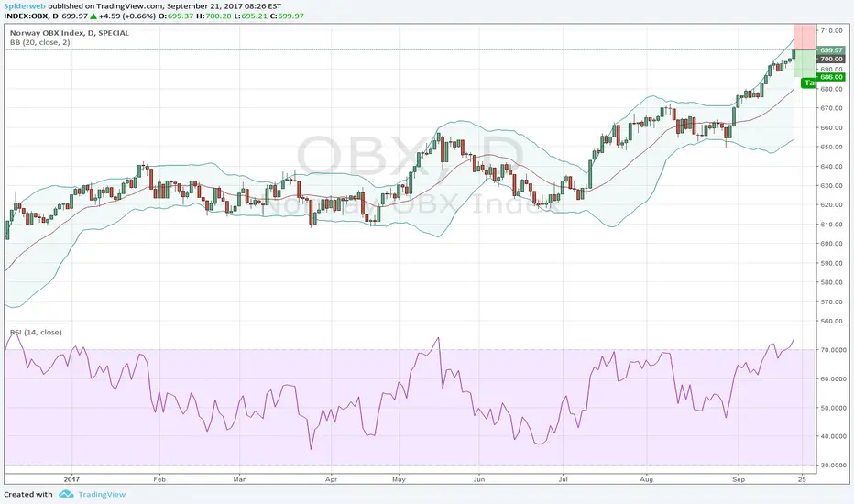Click the green up-triangle change indicator
The width and height of the screenshot is (854, 504).
[93, 16]
